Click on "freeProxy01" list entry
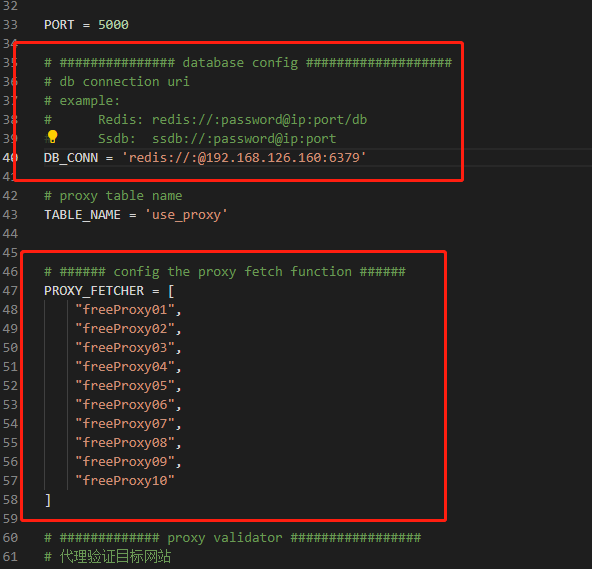 pyautogui.click(x=125, y=310)
